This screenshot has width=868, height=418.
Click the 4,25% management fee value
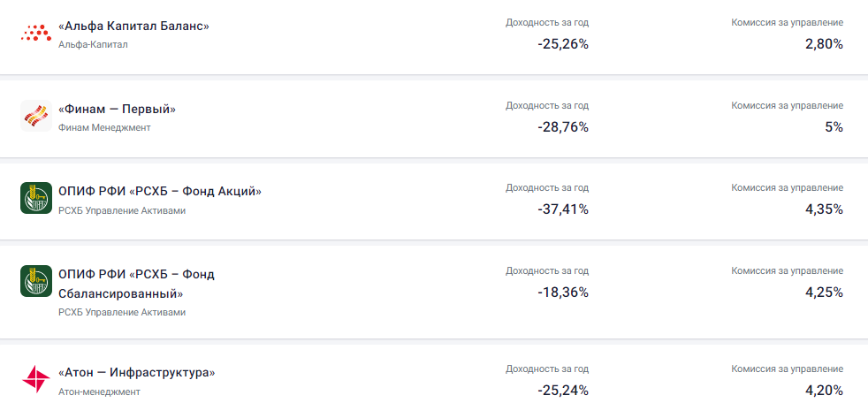(x=823, y=292)
